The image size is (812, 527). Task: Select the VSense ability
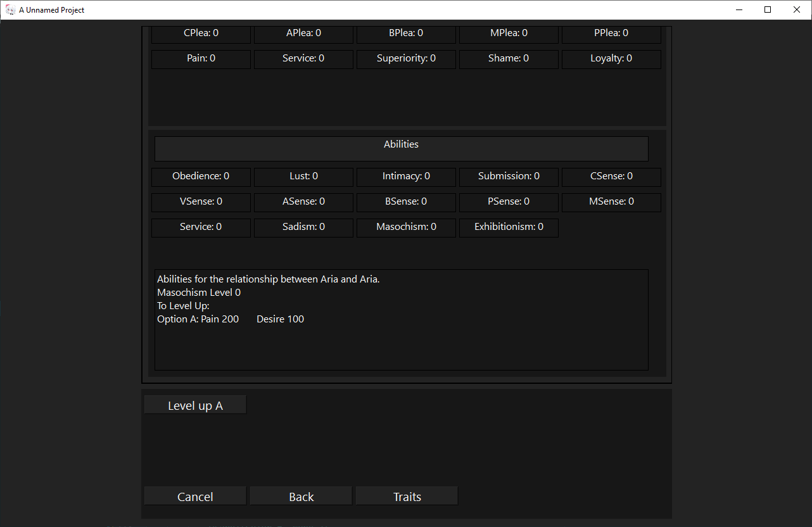pos(201,202)
